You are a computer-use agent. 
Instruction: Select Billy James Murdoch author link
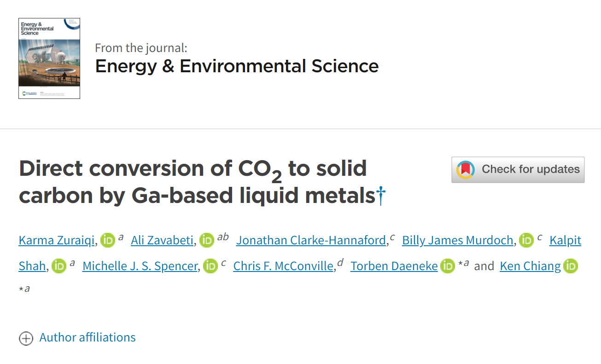[x=457, y=240]
